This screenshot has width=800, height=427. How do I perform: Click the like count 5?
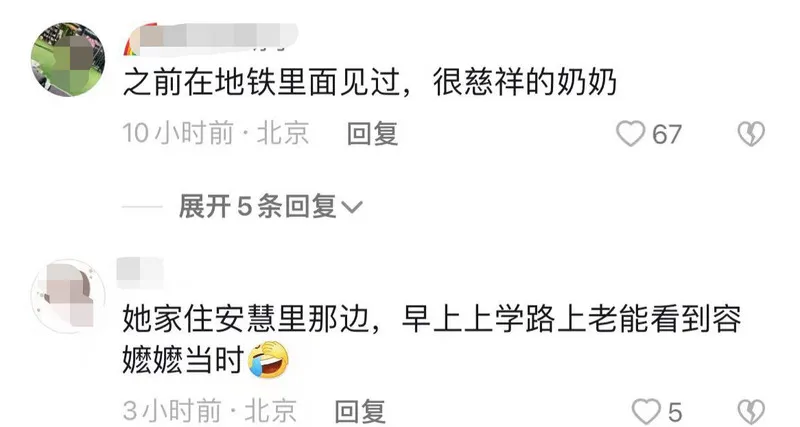click(x=675, y=412)
